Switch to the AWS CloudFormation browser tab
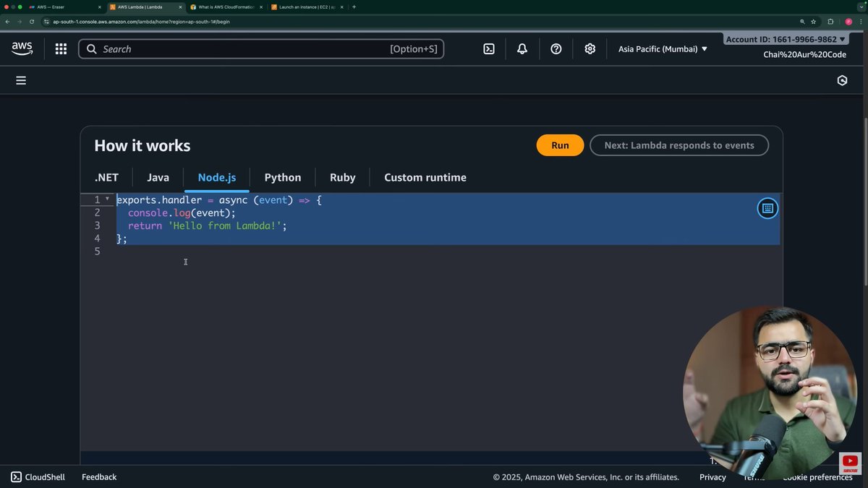The image size is (868, 488). coord(226,7)
